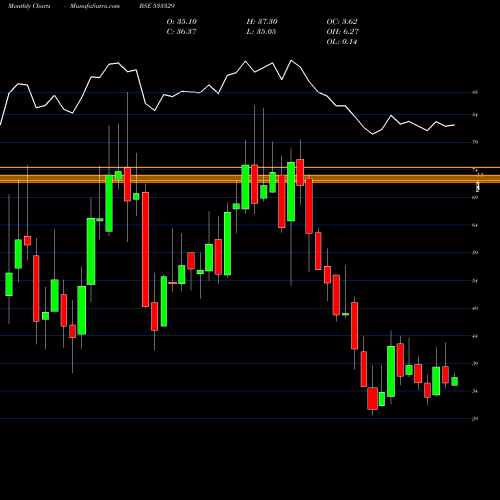500x500 pixels.
Task: Click the "OL: 0.14" value
Action: pyautogui.click(x=342, y=42)
